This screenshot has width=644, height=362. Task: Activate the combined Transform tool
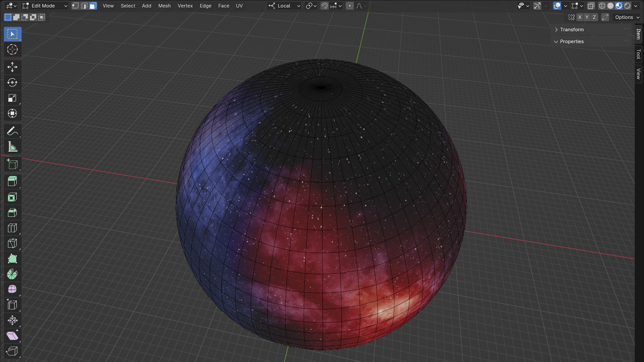pos(12,113)
